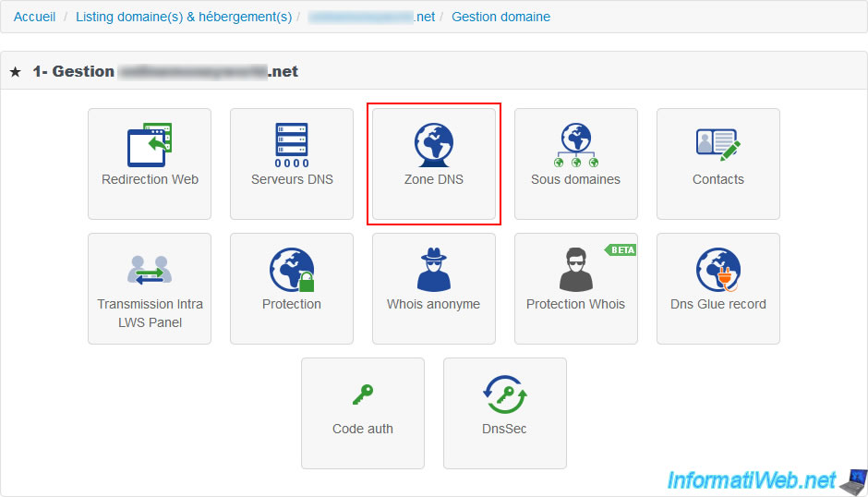Click the Transmission Intra LWS Panel icon
This screenshot has width=868, height=497.
point(150,269)
